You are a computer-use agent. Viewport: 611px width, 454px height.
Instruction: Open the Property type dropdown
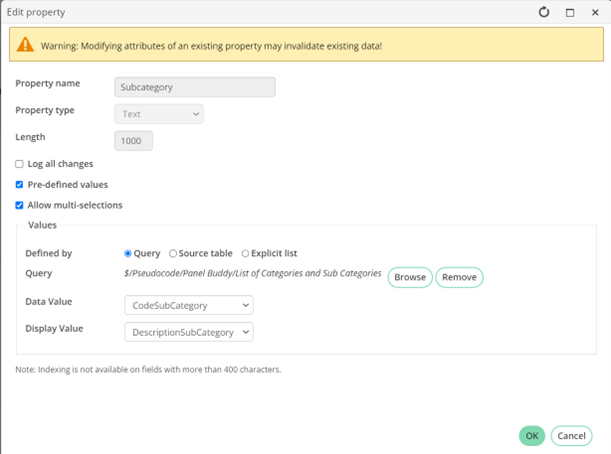click(x=159, y=114)
